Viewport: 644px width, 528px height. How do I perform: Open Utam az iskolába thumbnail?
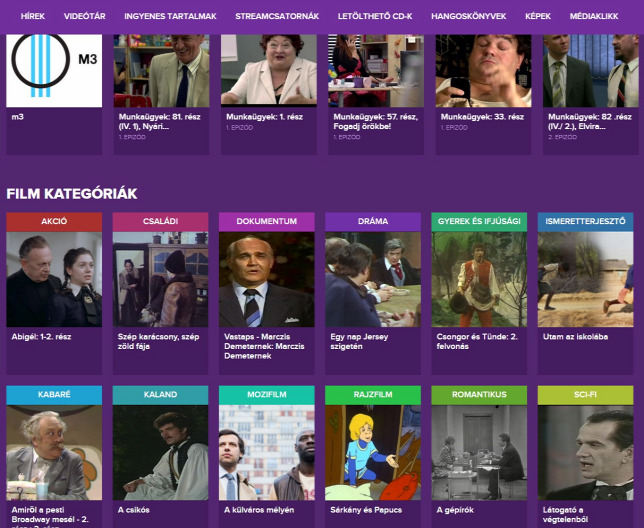point(586,279)
